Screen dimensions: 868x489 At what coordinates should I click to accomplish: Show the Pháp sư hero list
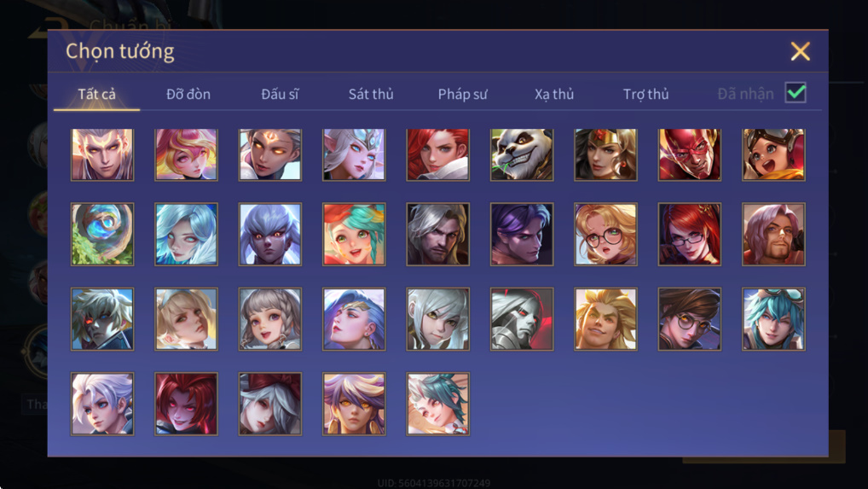click(462, 94)
